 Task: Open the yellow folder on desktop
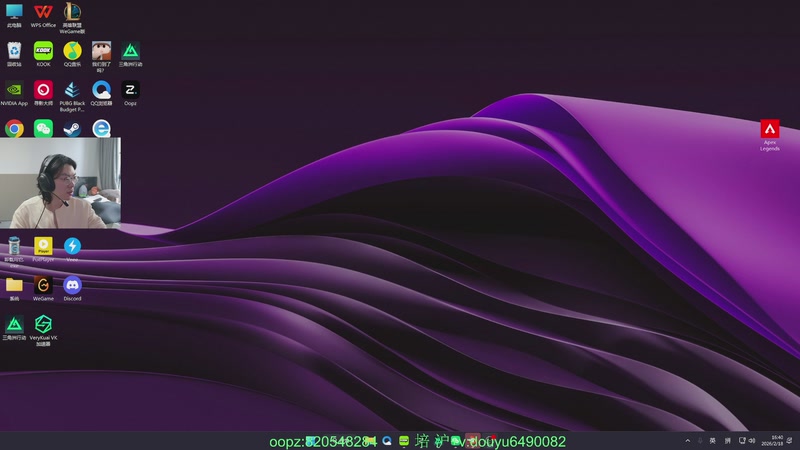click(14, 289)
